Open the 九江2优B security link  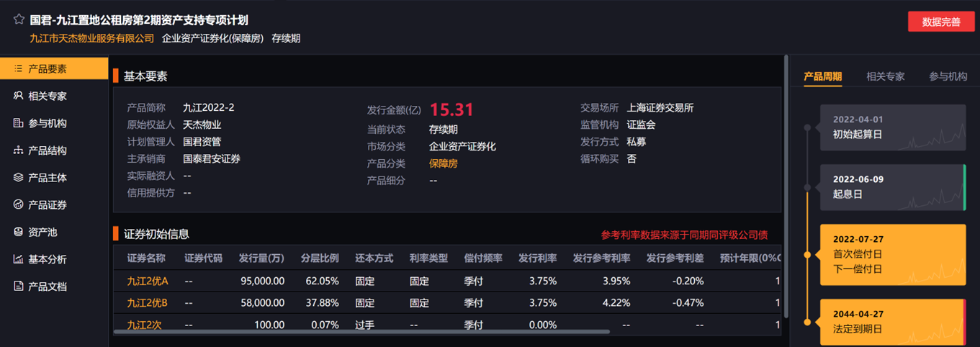(x=147, y=302)
